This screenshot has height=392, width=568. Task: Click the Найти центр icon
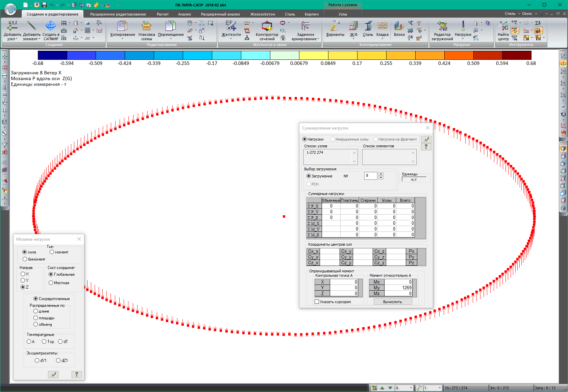pos(503,26)
